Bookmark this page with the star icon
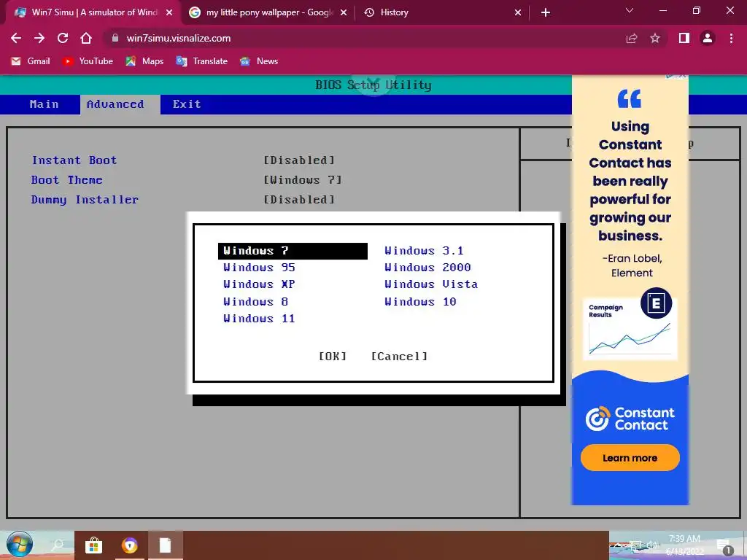The height and width of the screenshot is (560, 747). click(655, 38)
